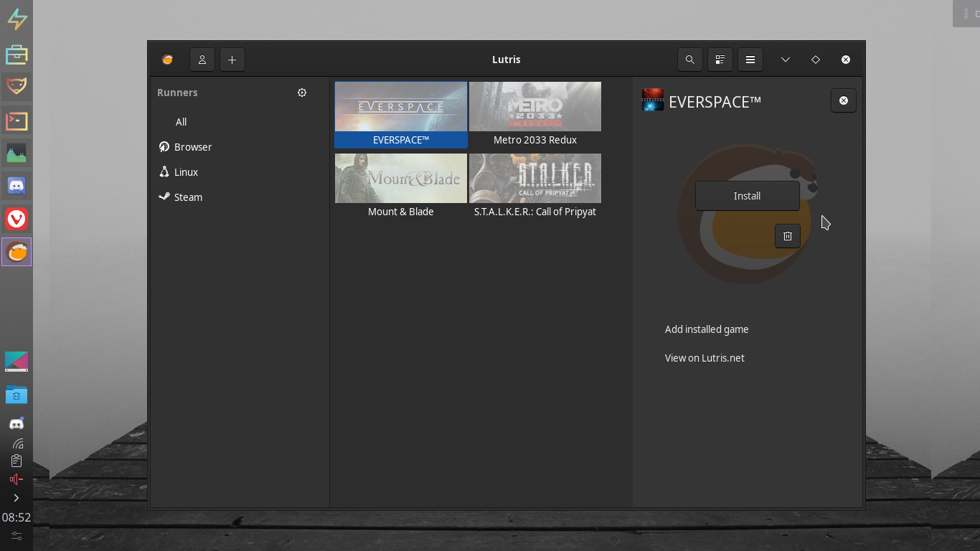Open the user account connect button

coord(202,60)
